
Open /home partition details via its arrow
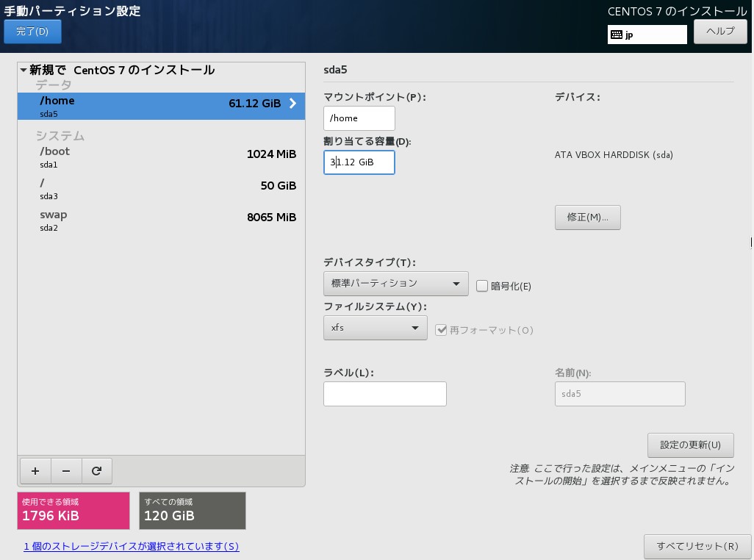(292, 104)
